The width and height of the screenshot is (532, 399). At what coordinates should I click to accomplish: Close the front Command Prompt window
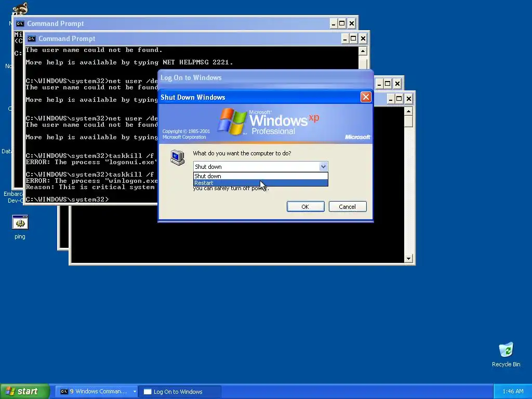[x=363, y=38]
